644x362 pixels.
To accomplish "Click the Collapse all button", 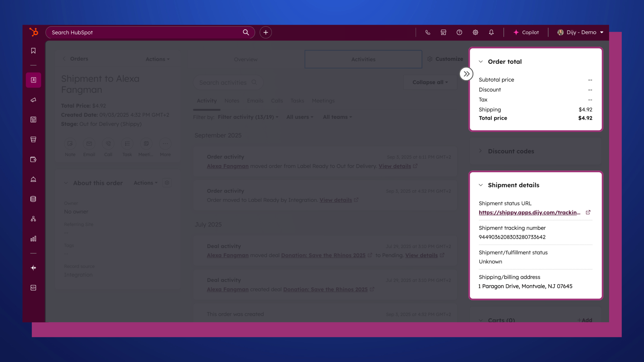I will [x=430, y=82].
